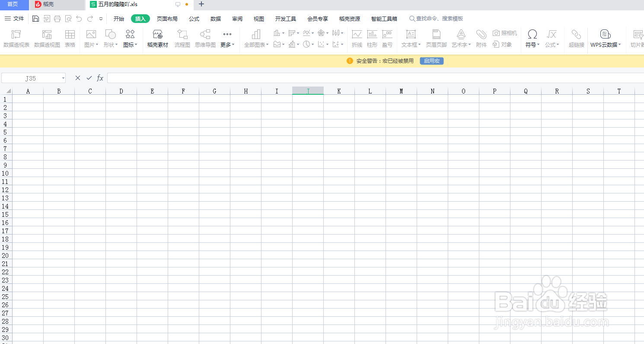Image resolution: width=644 pixels, height=344 pixels.
Task: Open the 查找命令 search command box
Action: pyautogui.click(x=437, y=18)
